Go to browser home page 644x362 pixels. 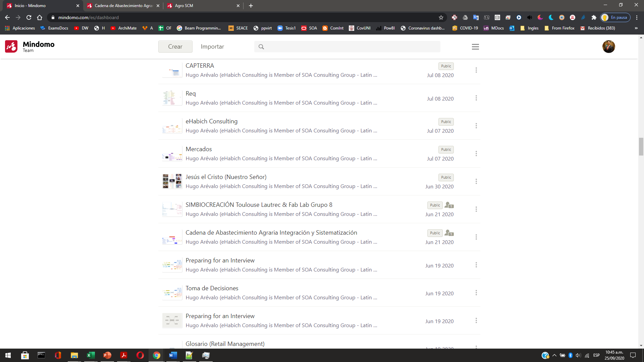(x=40, y=17)
